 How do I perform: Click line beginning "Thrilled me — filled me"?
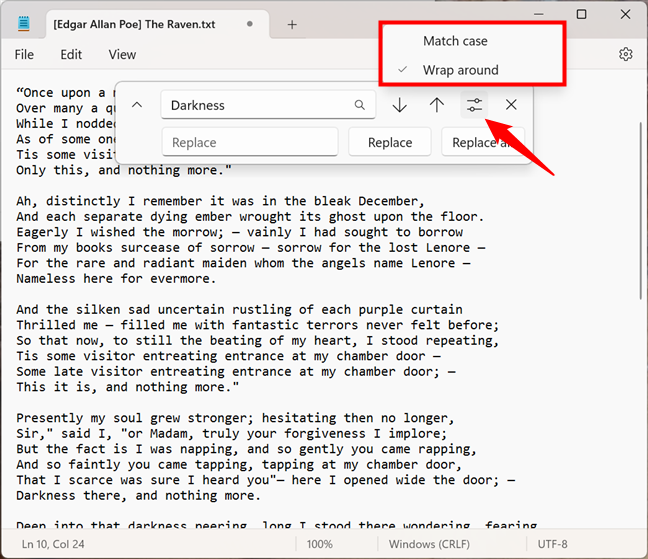pyautogui.click(x=257, y=325)
